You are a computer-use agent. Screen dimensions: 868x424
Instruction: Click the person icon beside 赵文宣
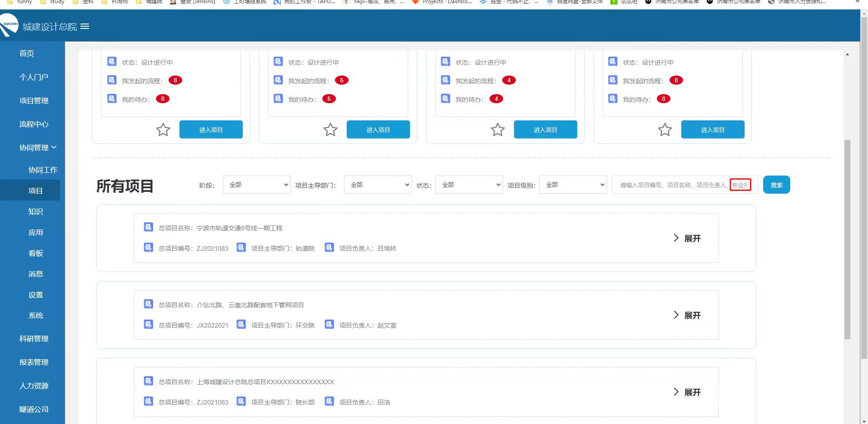point(330,324)
